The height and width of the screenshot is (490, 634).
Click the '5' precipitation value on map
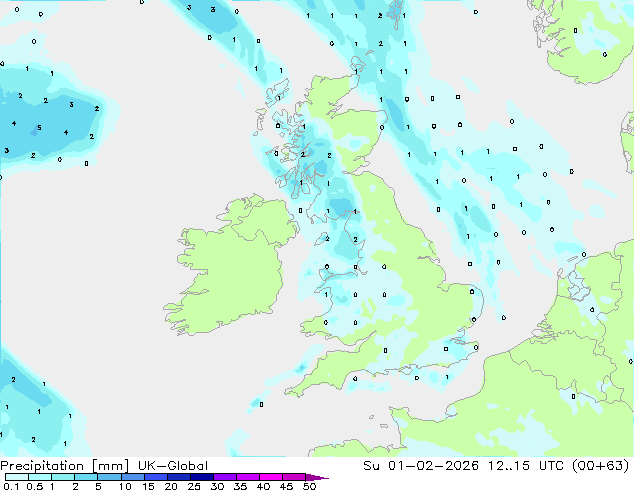tap(39, 128)
